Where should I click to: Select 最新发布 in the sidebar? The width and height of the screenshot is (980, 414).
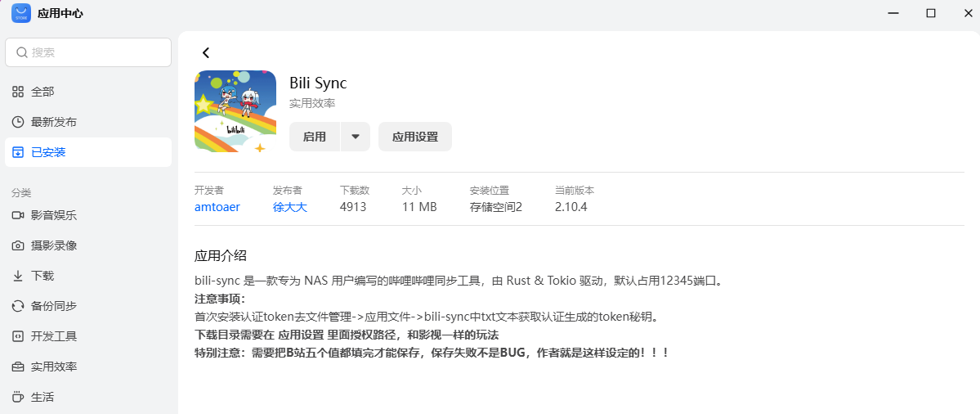[88, 122]
